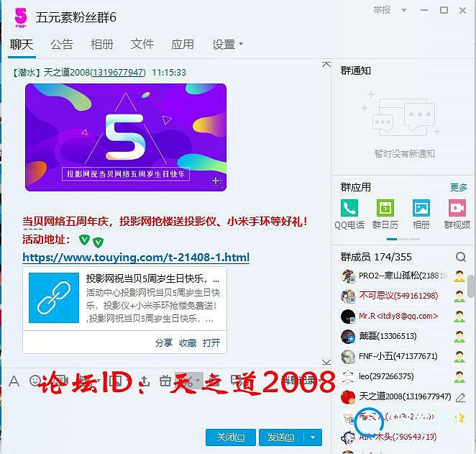Open font settings with the A icon
The width and height of the screenshot is (476, 454).
[x=14, y=381]
